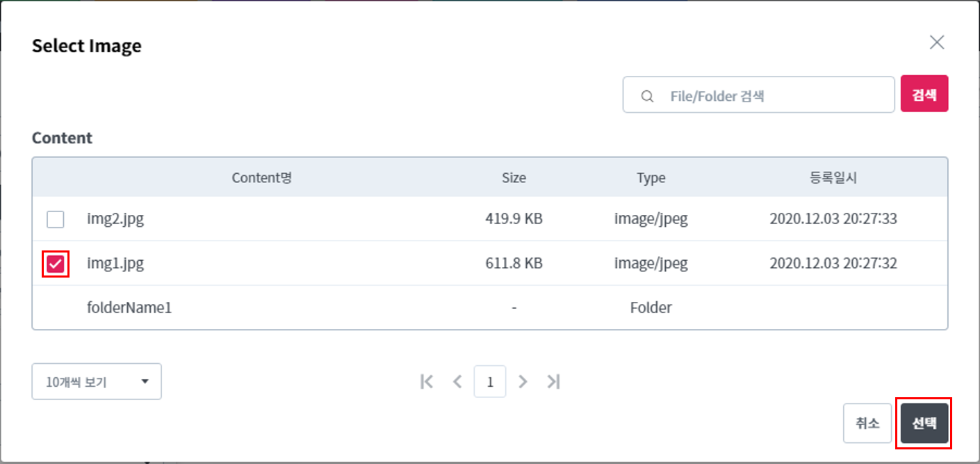Click page number 1 in pagination

[x=490, y=382]
